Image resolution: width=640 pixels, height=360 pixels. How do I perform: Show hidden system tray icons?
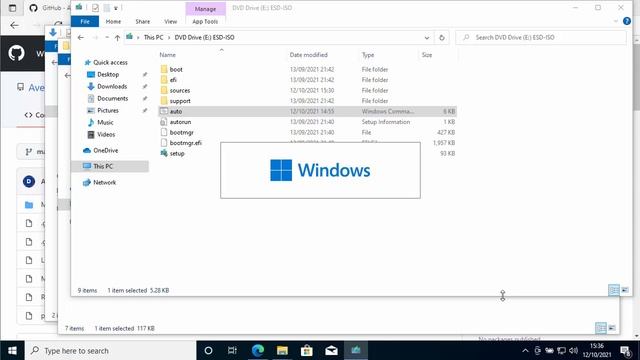(525, 351)
